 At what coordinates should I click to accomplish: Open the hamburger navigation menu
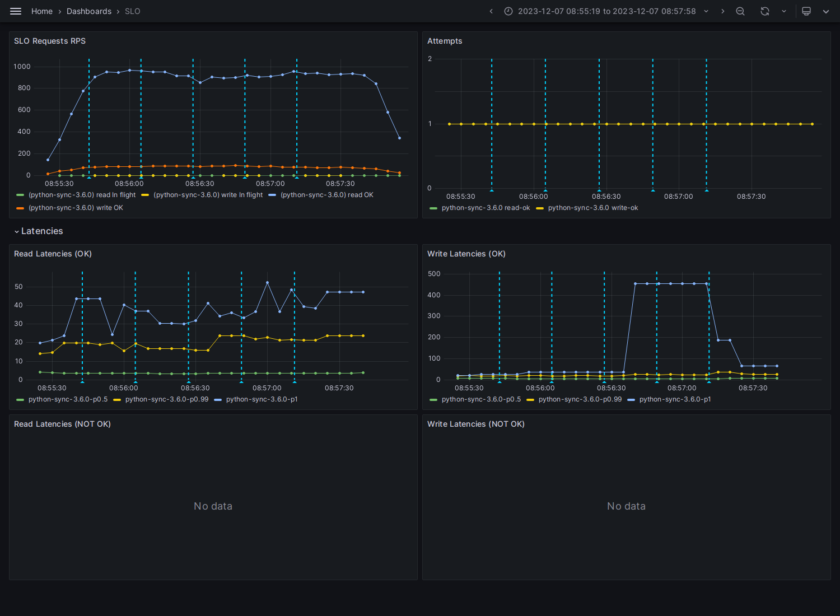pyautogui.click(x=16, y=11)
